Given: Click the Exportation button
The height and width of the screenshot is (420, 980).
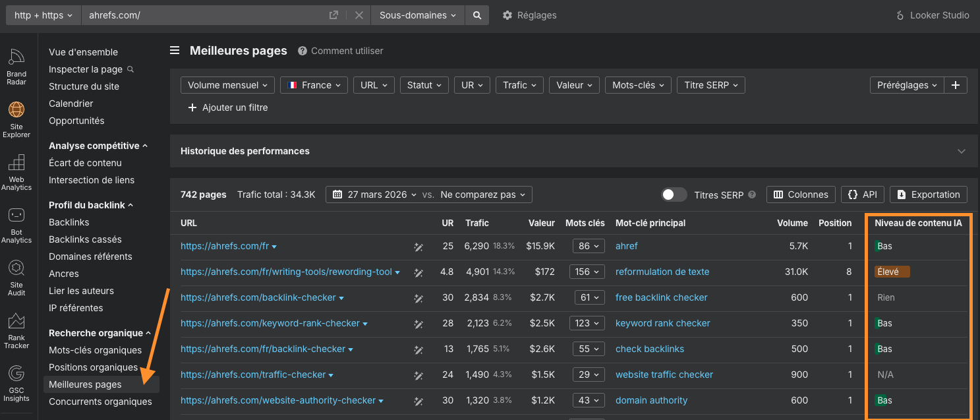Looking at the screenshot, I should (x=928, y=194).
